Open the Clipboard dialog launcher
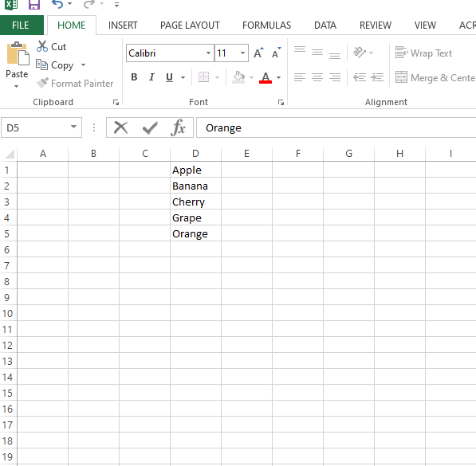 pos(116,103)
